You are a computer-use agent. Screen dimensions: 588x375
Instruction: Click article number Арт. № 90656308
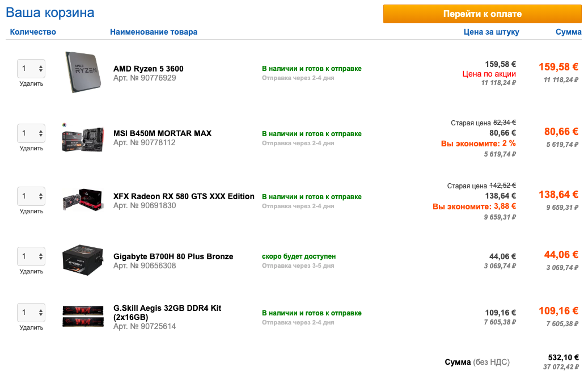[x=145, y=266]
